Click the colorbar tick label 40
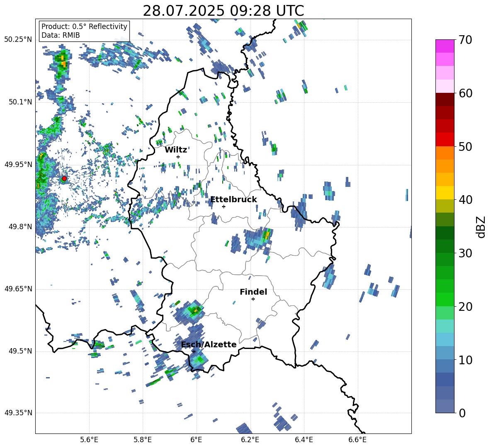Screen dimensions: 491x448 coord(465,200)
